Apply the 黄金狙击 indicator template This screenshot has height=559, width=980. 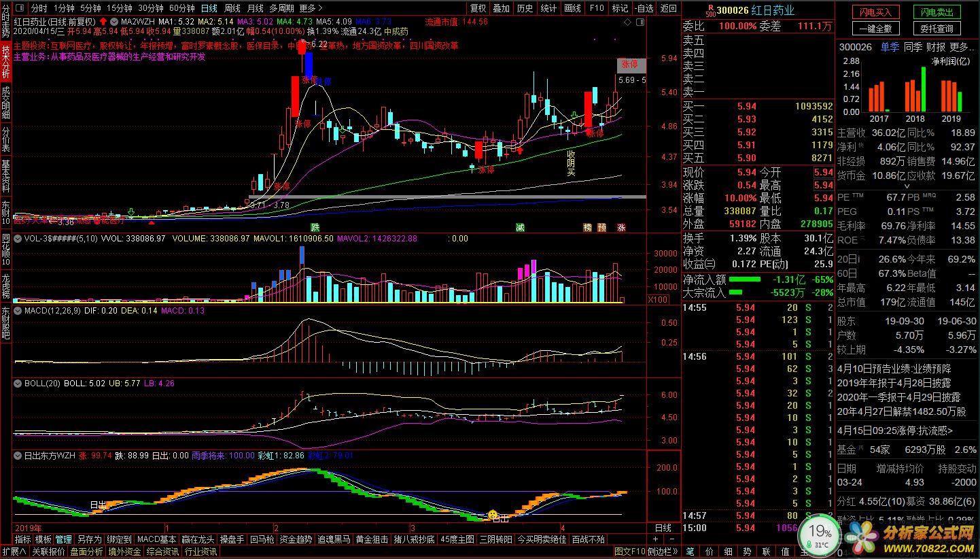click(372, 539)
